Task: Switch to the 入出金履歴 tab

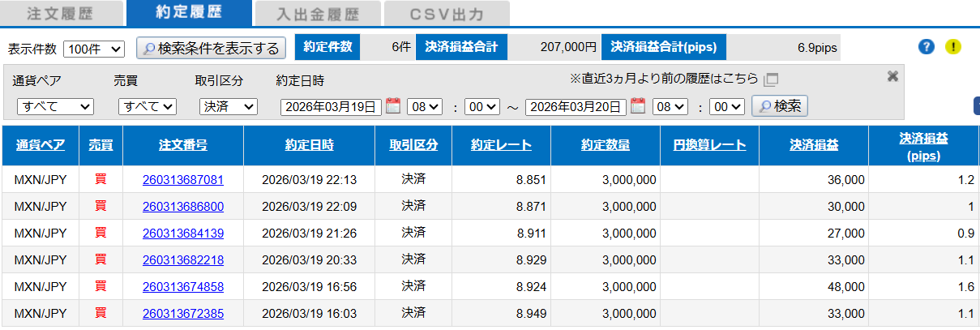Action: (316, 14)
